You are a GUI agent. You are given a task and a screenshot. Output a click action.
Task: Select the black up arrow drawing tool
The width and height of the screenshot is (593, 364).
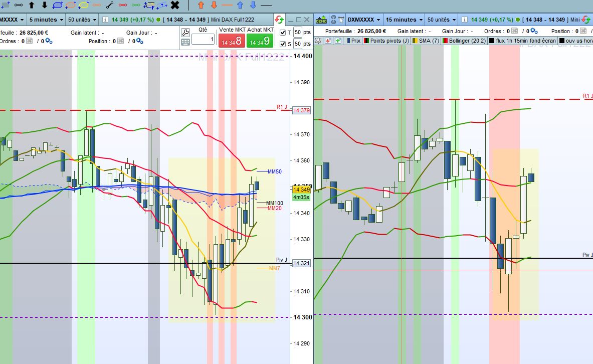pyautogui.click(x=32, y=6)
